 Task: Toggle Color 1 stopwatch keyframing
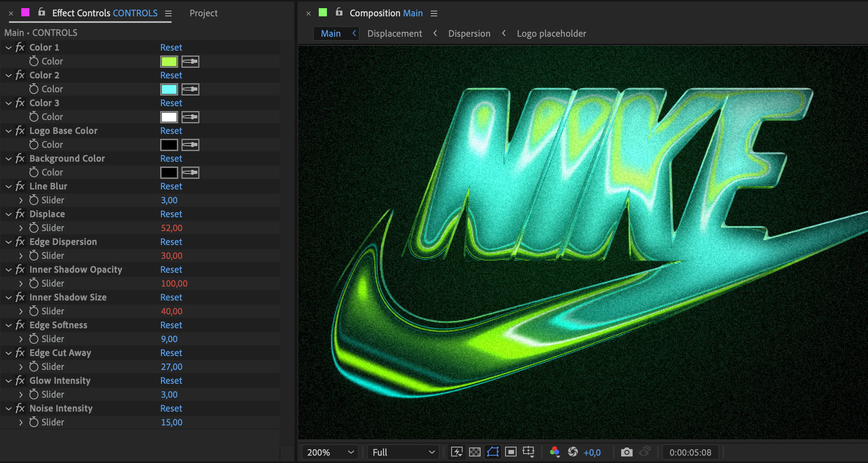[34, 61]
